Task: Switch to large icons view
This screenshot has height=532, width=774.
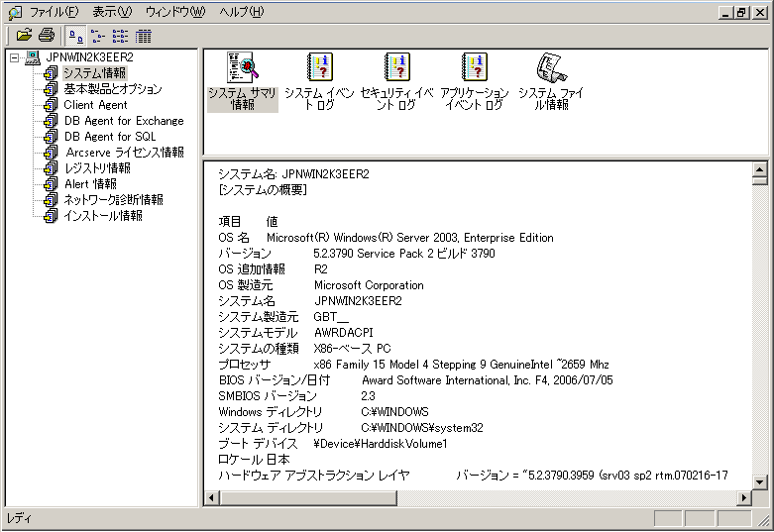Action: click(x=76, y=36)
